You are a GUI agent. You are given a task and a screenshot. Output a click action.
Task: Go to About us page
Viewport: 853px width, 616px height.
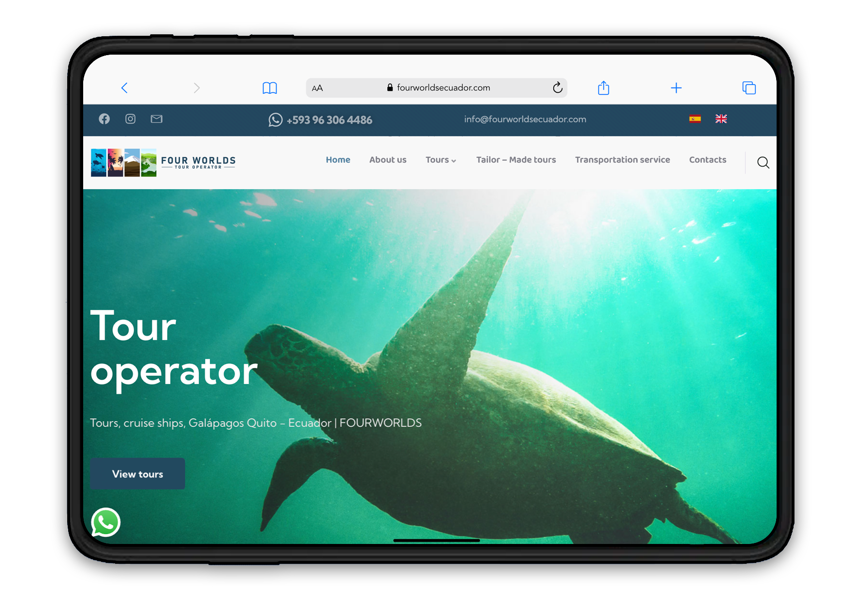pyautogui.click(x=388, y=160)
